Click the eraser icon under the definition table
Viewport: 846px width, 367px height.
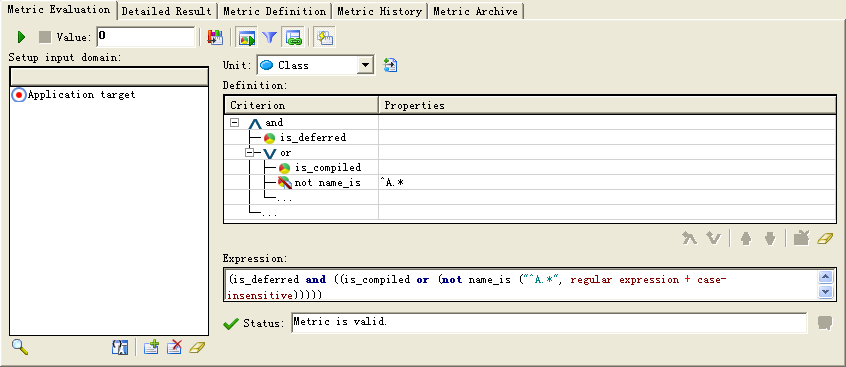tap(825, 238)
